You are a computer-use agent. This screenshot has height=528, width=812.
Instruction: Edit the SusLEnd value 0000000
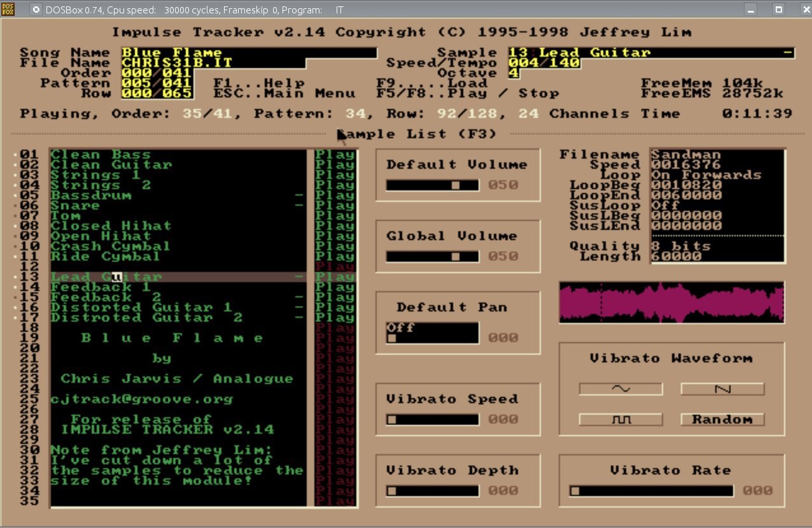click(x=717, y=226)
